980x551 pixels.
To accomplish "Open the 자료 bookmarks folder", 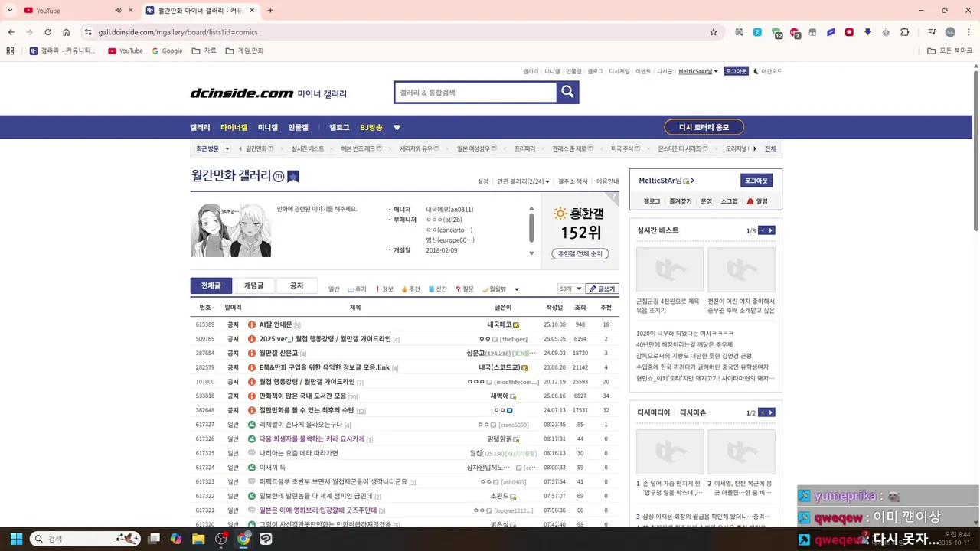I will 204,51.
